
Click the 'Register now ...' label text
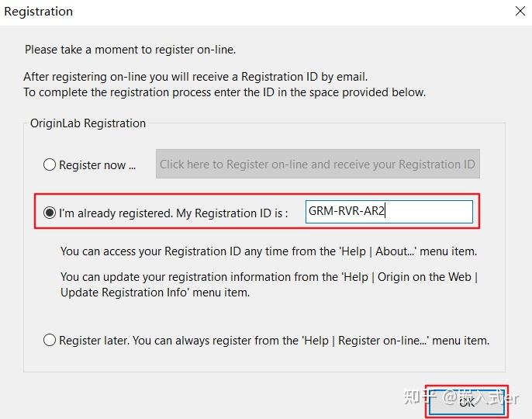pyautogui.click(x=97, y=164)
